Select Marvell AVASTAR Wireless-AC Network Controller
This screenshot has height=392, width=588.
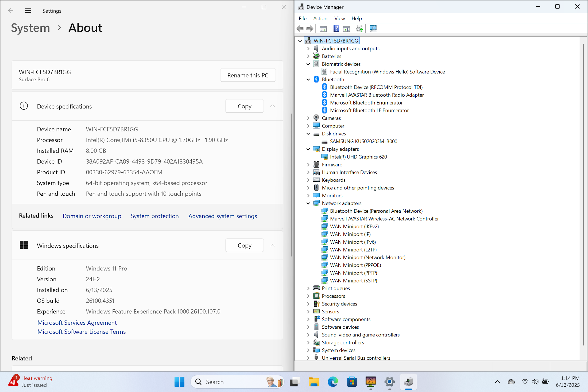pos(384,219)
